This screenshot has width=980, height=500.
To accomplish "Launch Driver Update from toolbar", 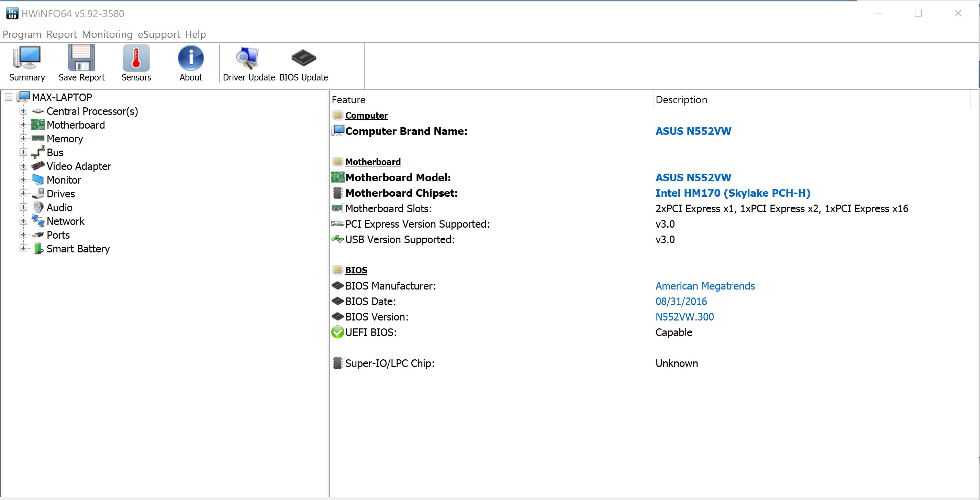I will [249, 63].
